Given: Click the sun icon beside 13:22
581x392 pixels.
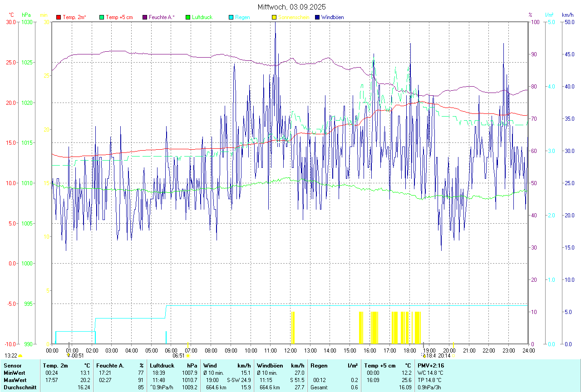Looking at the screenshot, I should 20,356.
